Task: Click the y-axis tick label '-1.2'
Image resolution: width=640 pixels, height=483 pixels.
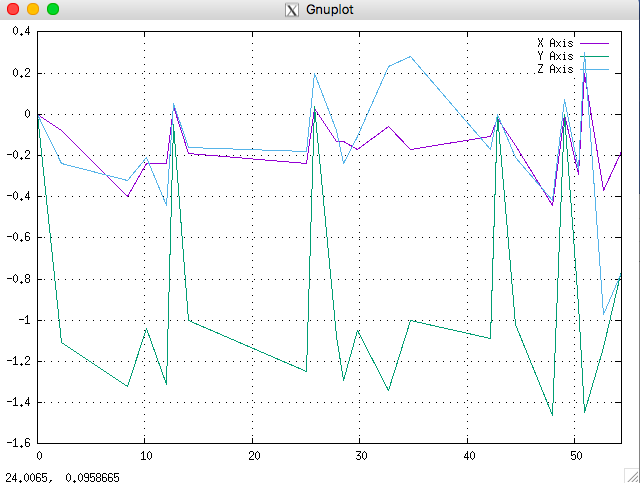Action: [x=19, y=361]
